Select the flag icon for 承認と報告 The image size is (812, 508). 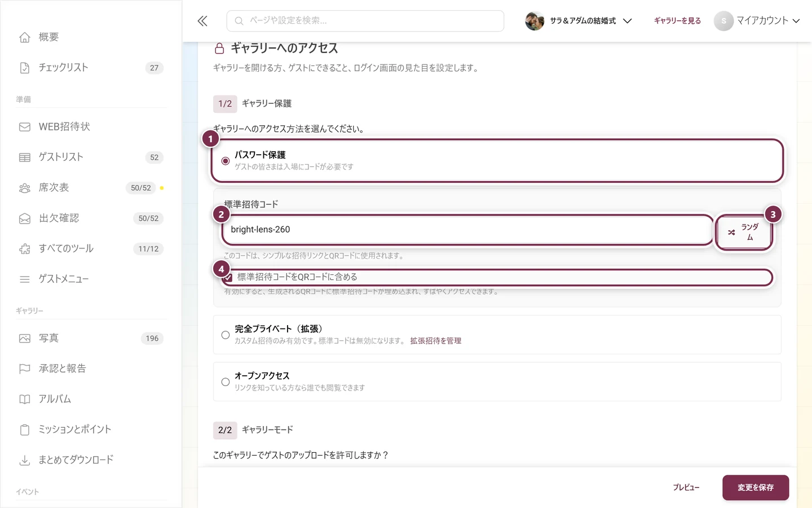click(x=25, y=369)
